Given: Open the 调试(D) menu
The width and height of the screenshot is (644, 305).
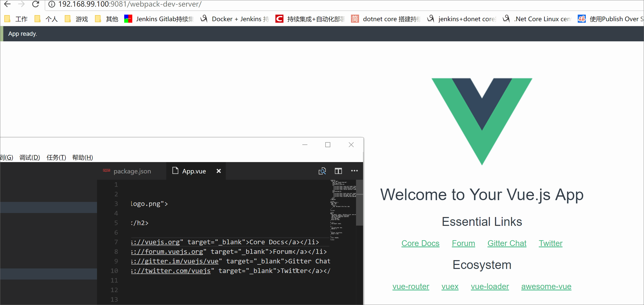Looking at the screenshot, I should coord(30,158).
